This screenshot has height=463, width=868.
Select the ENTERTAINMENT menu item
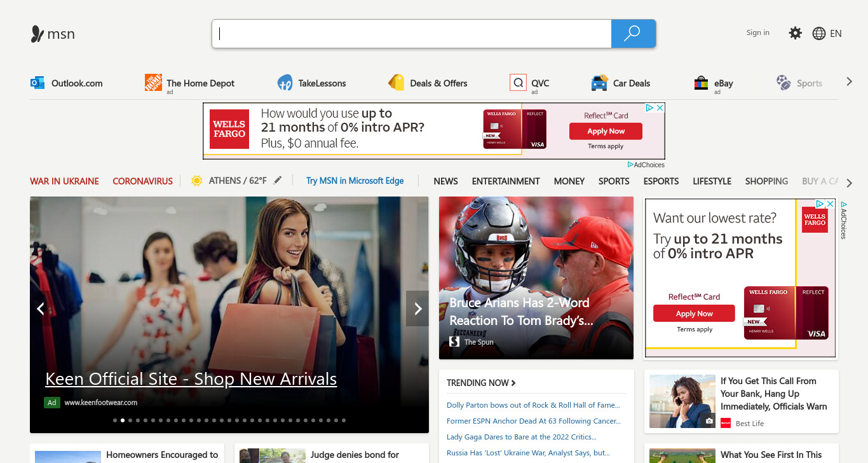pyautogui.click(x=506, y=181)
